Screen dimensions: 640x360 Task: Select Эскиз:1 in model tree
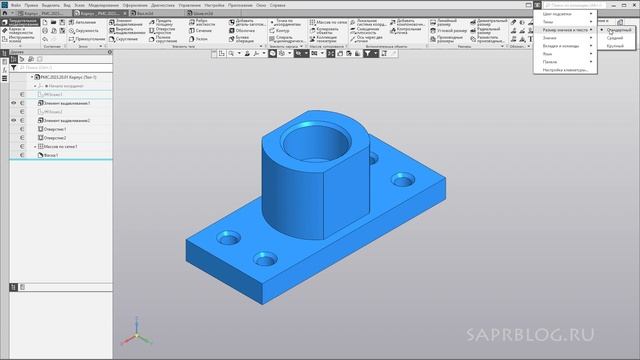pyautogui.click(x=50, y=95)
